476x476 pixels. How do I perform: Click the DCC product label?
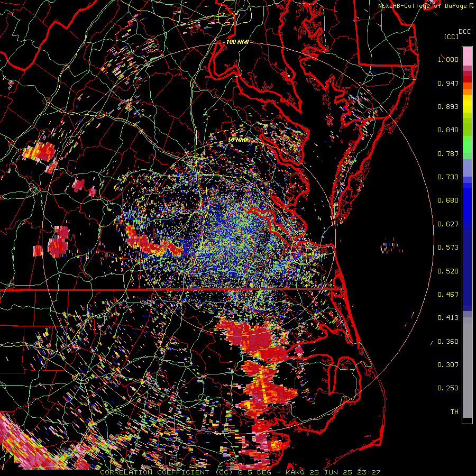(x=464, y=32)
